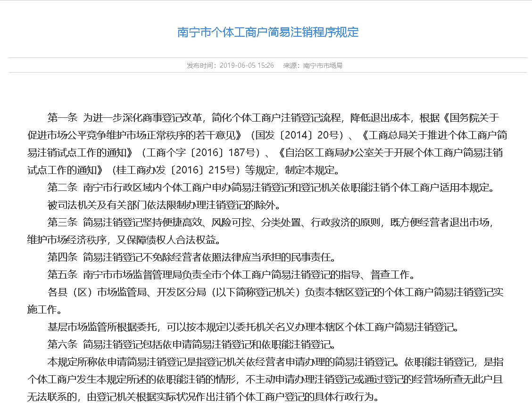
Task: Click the line starting with 本规定所称依申请简易注销登记
Action: 275,362
